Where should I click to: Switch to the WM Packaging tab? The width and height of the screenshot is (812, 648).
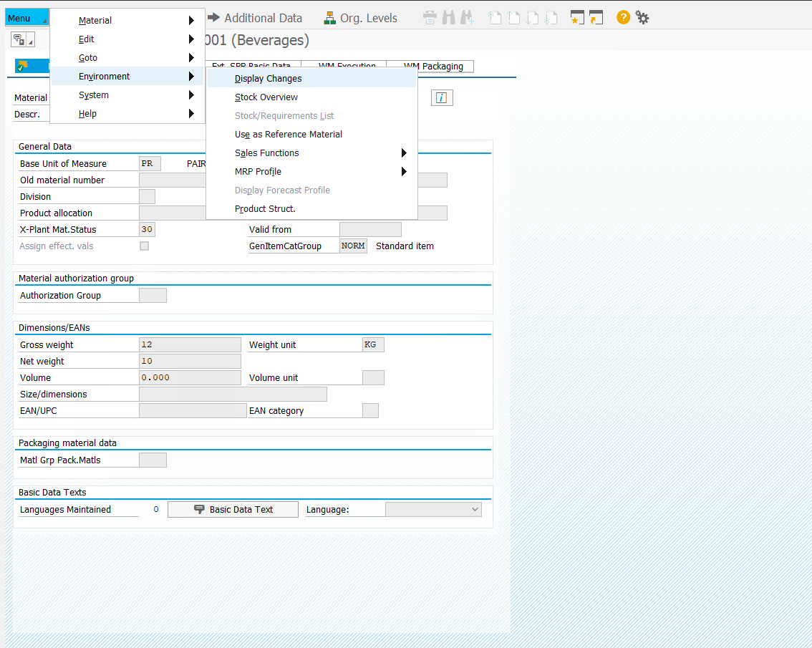432,67
